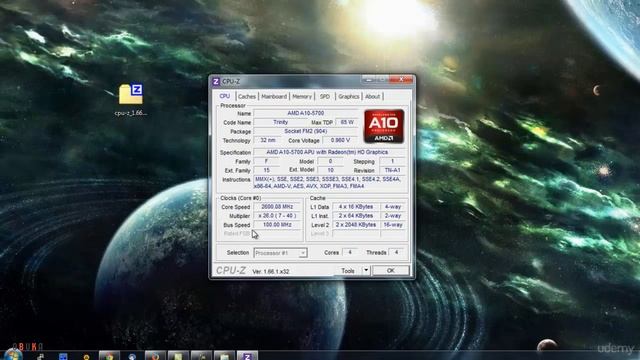Click the Multiplier value x 26.0 ( 7 - 40 )
Image resolution: width=640 pixels, height=360 pixels.
click(x=277, y=216)
